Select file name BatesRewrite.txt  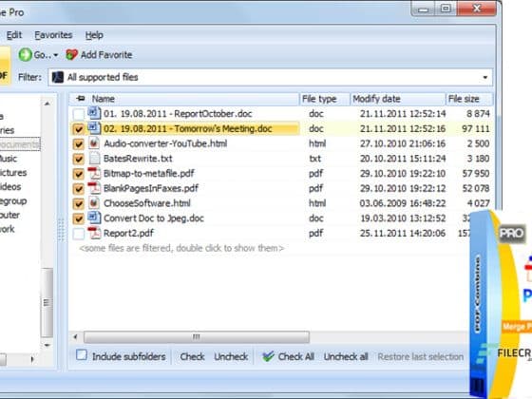tap(138, 159)
